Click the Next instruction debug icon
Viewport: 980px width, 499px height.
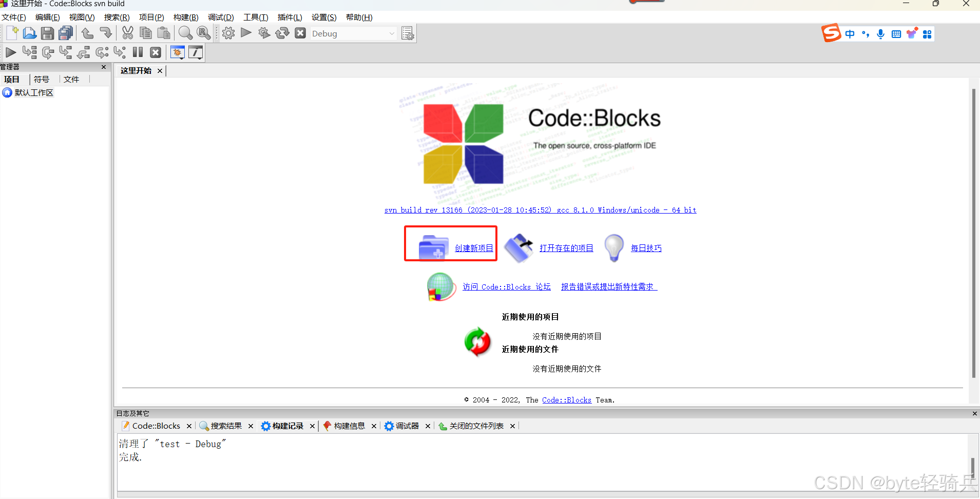tap(102, 52)
